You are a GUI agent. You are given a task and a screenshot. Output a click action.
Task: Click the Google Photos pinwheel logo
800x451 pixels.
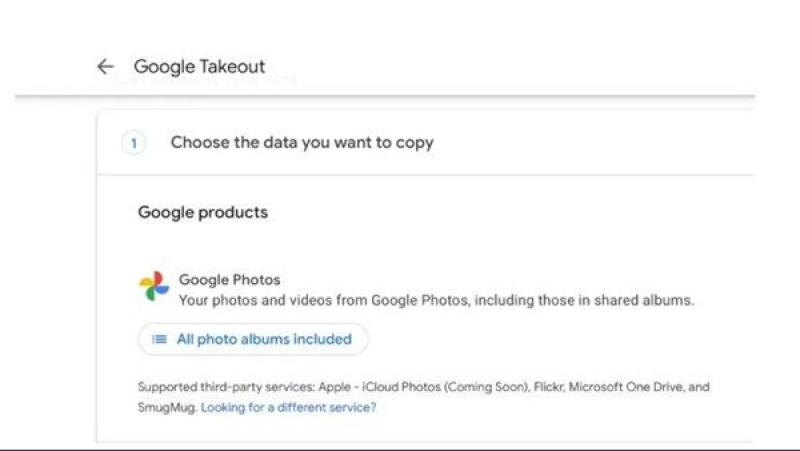point(154,286)
